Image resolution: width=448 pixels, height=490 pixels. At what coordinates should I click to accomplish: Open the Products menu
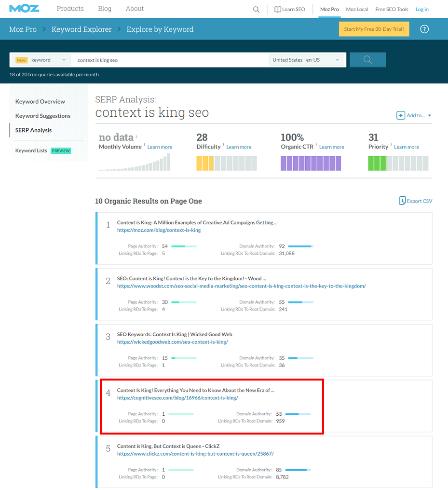[x=70, y=9]
